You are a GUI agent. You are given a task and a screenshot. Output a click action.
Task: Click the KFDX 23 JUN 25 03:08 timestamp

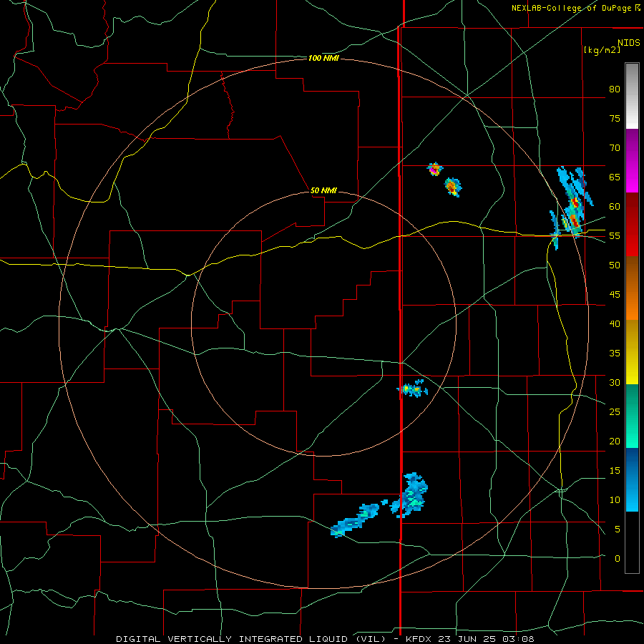point(470,639)
